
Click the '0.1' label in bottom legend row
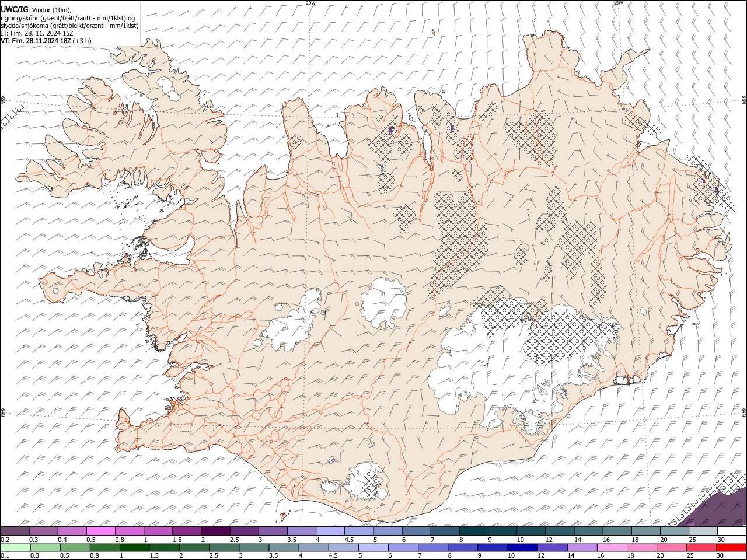click(5, 555)
